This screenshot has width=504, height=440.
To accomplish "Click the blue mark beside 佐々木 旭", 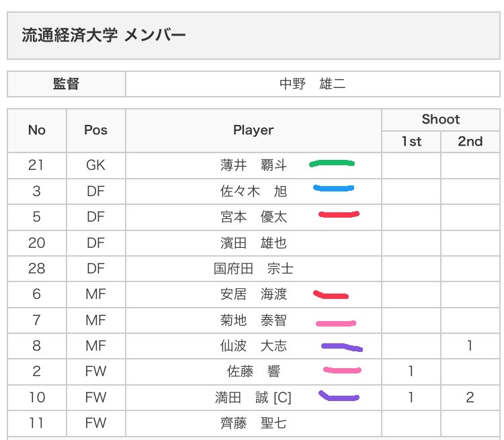I will 333,189.
